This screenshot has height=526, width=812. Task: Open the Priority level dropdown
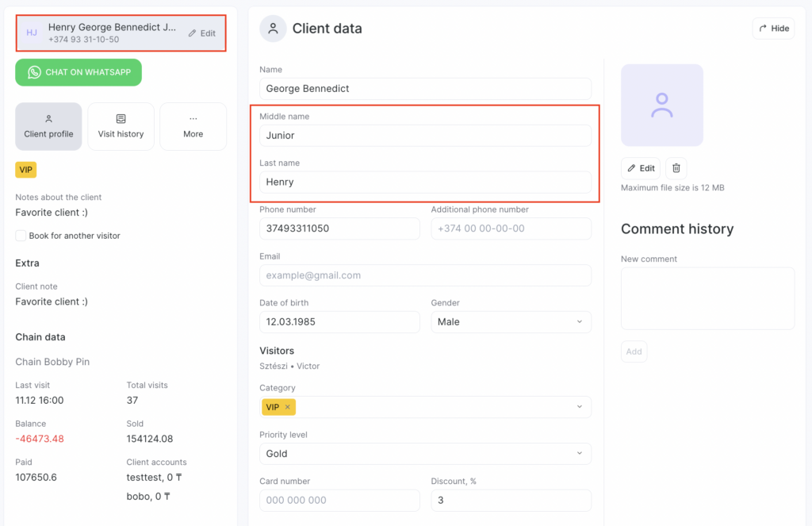(425, 454)
